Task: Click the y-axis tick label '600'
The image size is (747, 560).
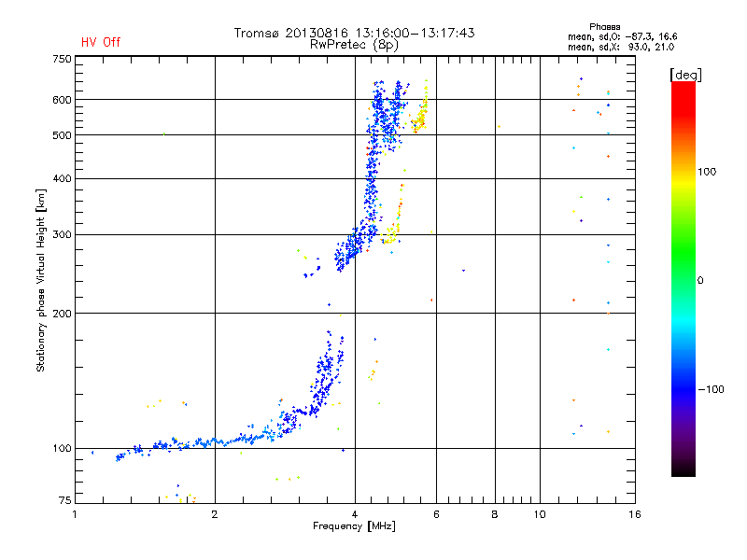Action: click(x=62, y=100)
